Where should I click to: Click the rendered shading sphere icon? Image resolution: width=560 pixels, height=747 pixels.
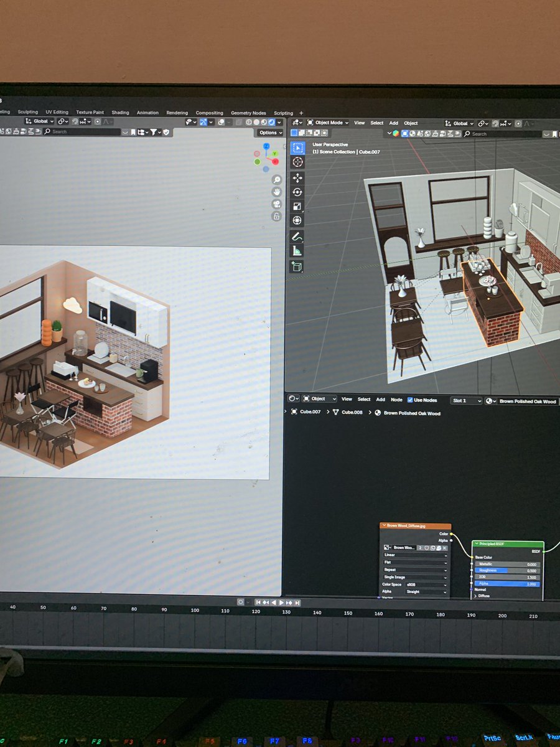click(x=270, y=121)
